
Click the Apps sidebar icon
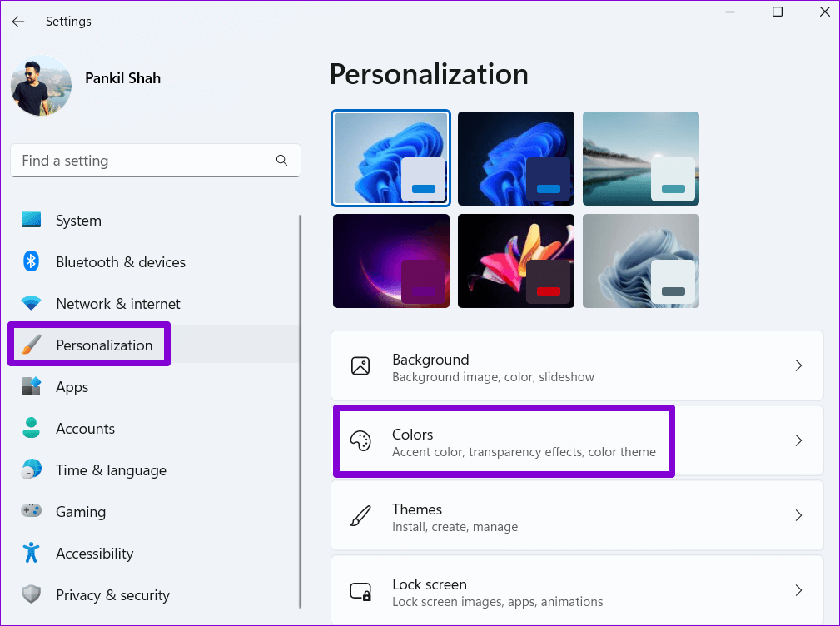pyautogui.click(x=32, y=387)
